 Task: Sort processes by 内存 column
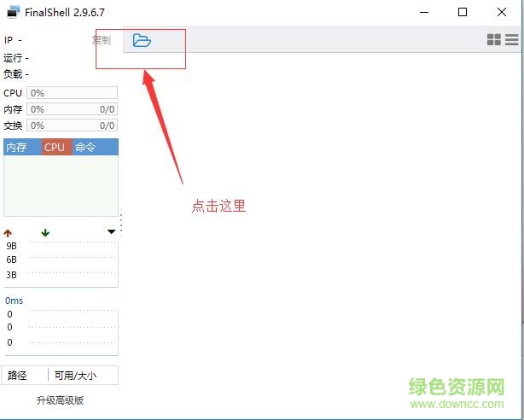click(x=22, y=147)
